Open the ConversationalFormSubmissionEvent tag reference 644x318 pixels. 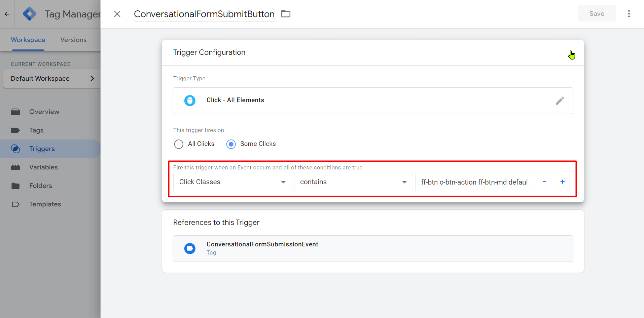tap(373, 248)
